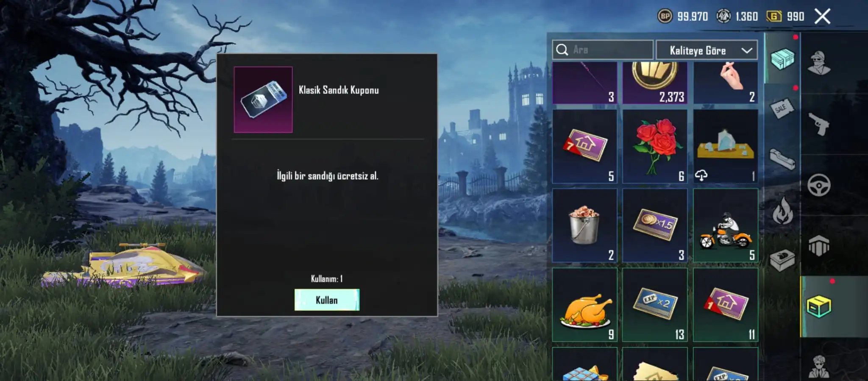This screenshot has width=868, height=381.
Task: Open the flame icon sub-tab
Action: pyautogui.click(x=782, y=211)
